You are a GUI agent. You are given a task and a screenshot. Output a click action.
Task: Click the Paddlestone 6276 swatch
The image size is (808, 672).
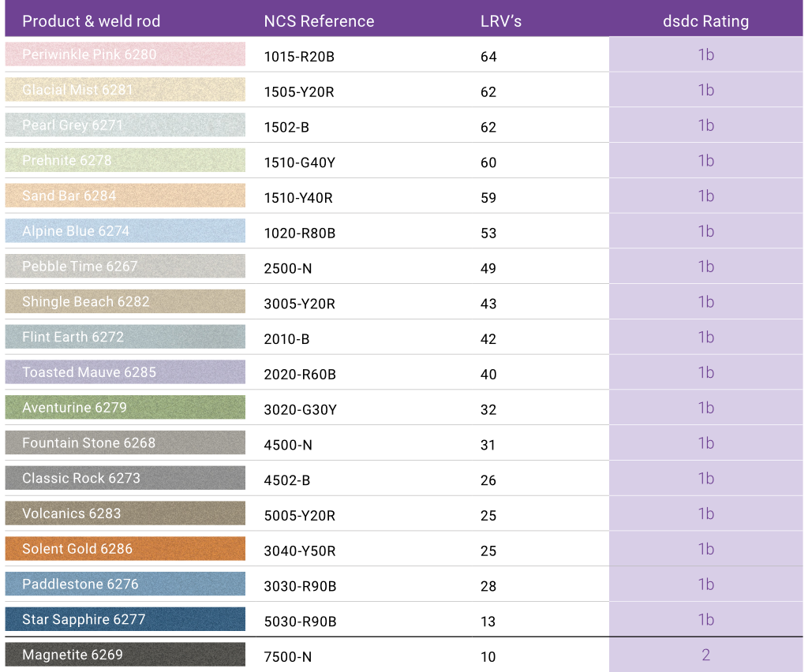(x=125, y=584)
